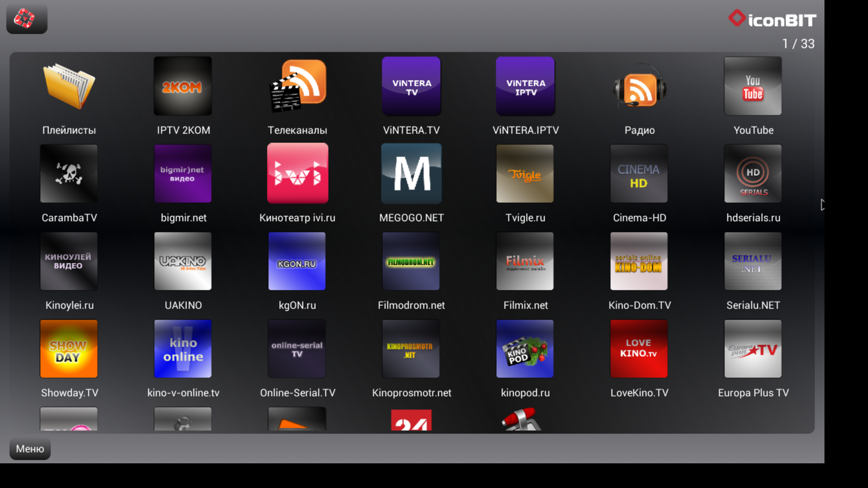
Task: Open Filmix.net icon
Action: (525, 261)
